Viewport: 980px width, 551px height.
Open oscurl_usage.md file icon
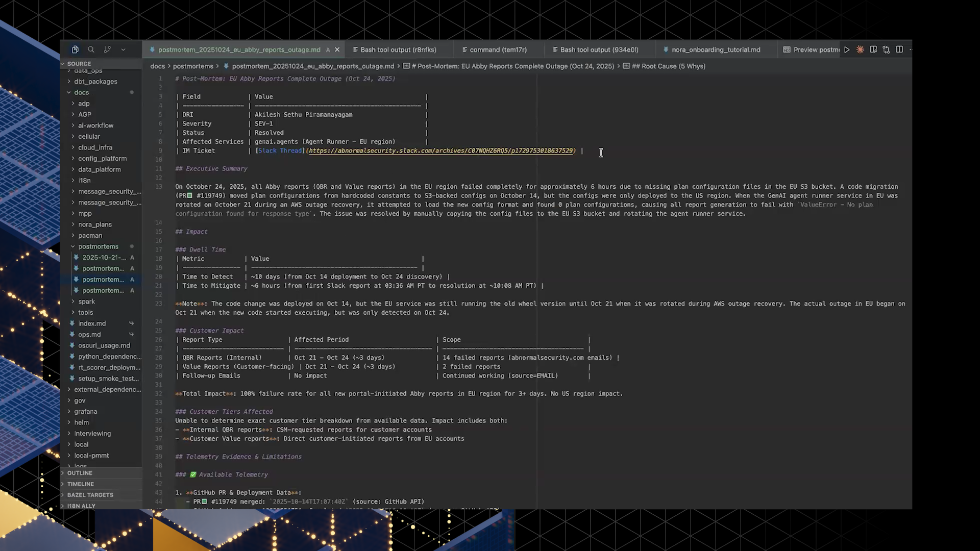tap(72, 345)
